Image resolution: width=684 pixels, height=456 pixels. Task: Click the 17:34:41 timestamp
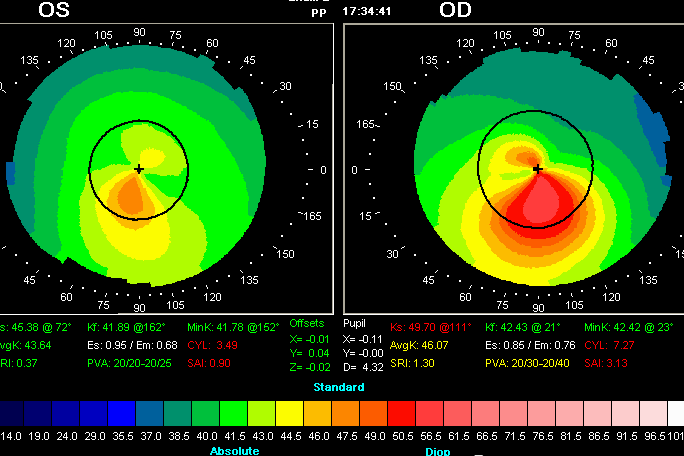367,11
